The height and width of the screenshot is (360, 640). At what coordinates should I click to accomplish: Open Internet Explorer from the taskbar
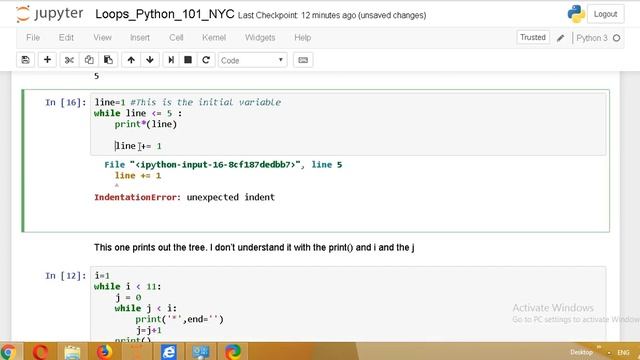168,351
